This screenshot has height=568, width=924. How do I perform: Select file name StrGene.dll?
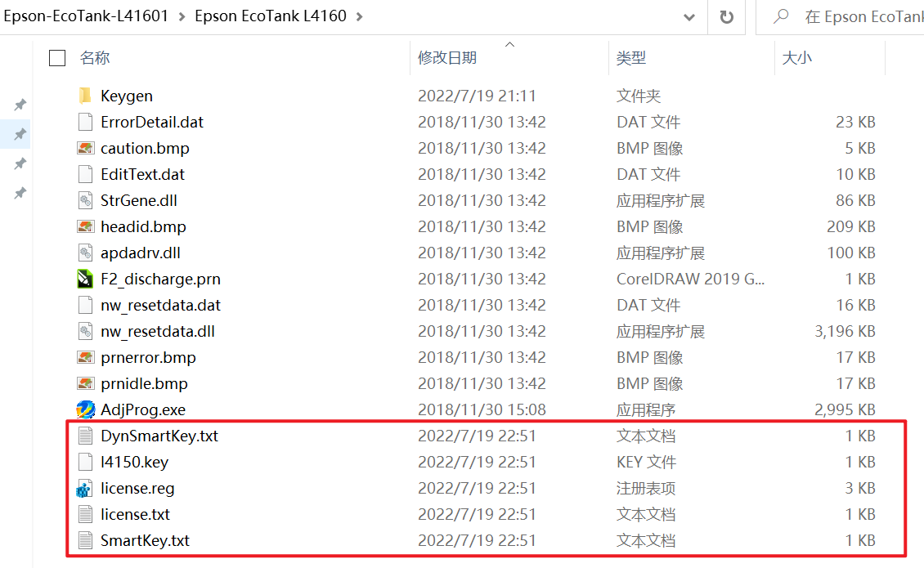(139, 200)
